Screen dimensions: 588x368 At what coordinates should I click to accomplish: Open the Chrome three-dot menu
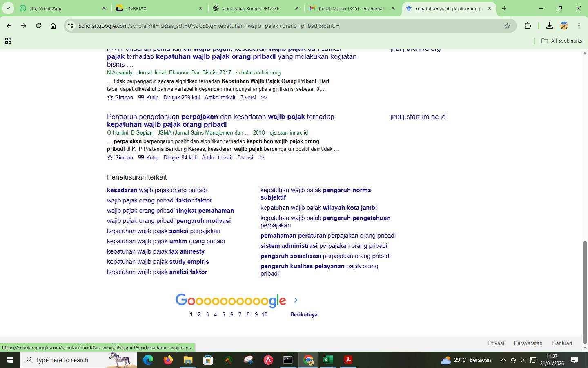click(579, 26)
